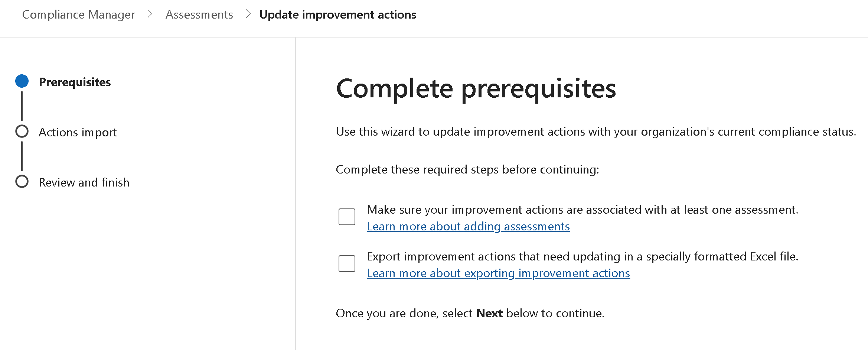Go to Compliance Manager breadcrumb
868x350 pixels.
78,14
